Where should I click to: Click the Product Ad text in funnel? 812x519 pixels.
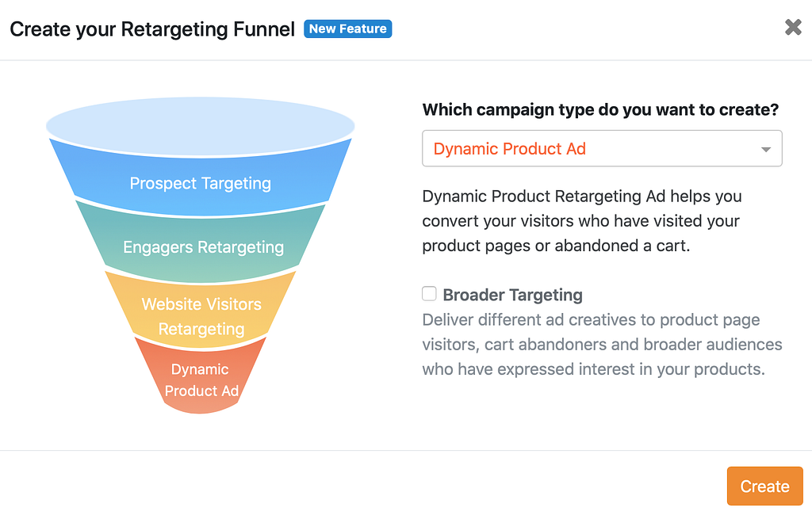[x=201, y=391]
